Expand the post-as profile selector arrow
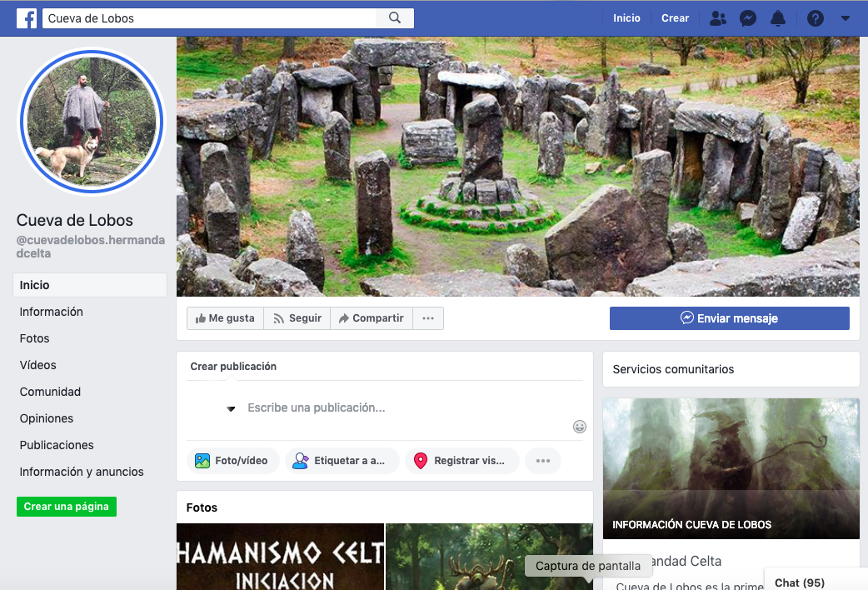The height and width of the screenshot is (590, 868). click(x=231, y=408)
